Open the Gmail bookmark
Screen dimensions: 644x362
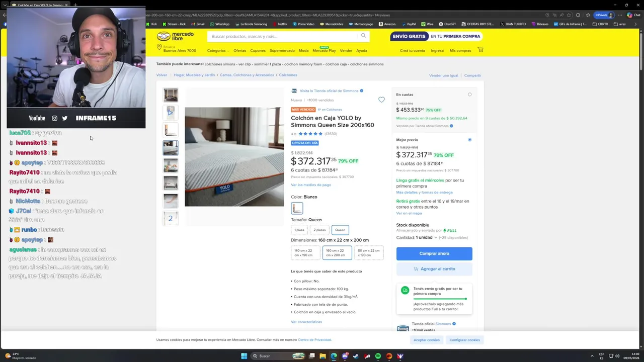click(198, 24)
